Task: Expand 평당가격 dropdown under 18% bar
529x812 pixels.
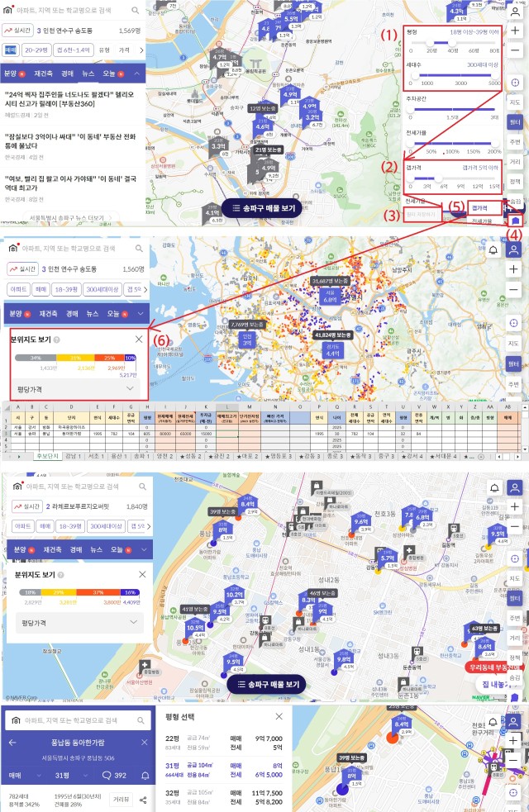Action: pos(79,623)
